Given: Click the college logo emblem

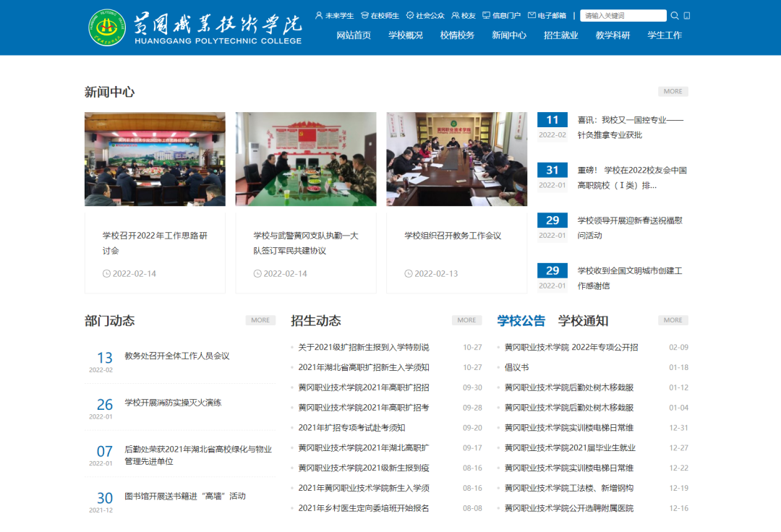Looking at the screenshot, I should click(x=107, y=27).
